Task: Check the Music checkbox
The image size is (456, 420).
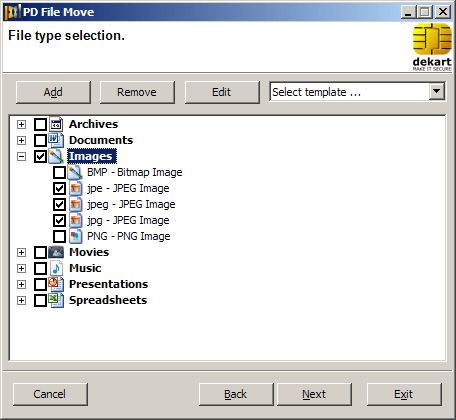Action: pos(40,268)
